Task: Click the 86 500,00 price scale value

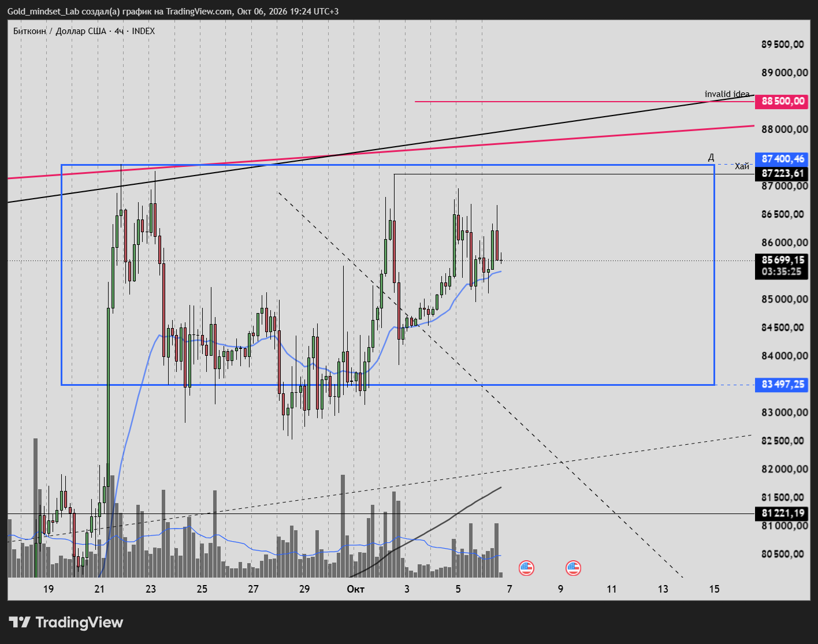Action: pos(783,214)
